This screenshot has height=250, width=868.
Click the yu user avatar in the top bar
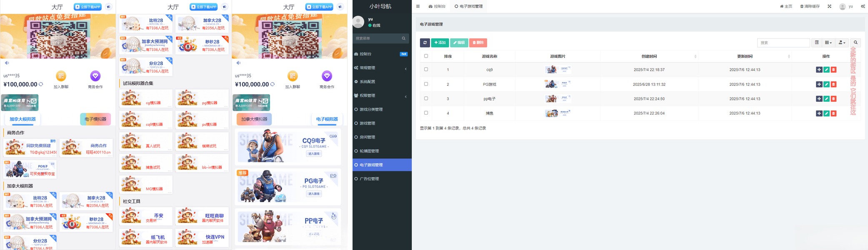pos(843,6)
